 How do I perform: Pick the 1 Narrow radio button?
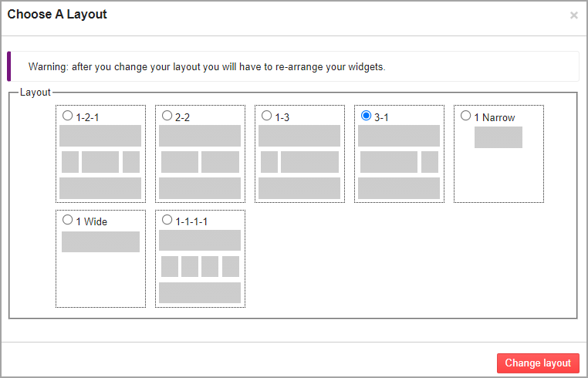click(x=466, y=116)
